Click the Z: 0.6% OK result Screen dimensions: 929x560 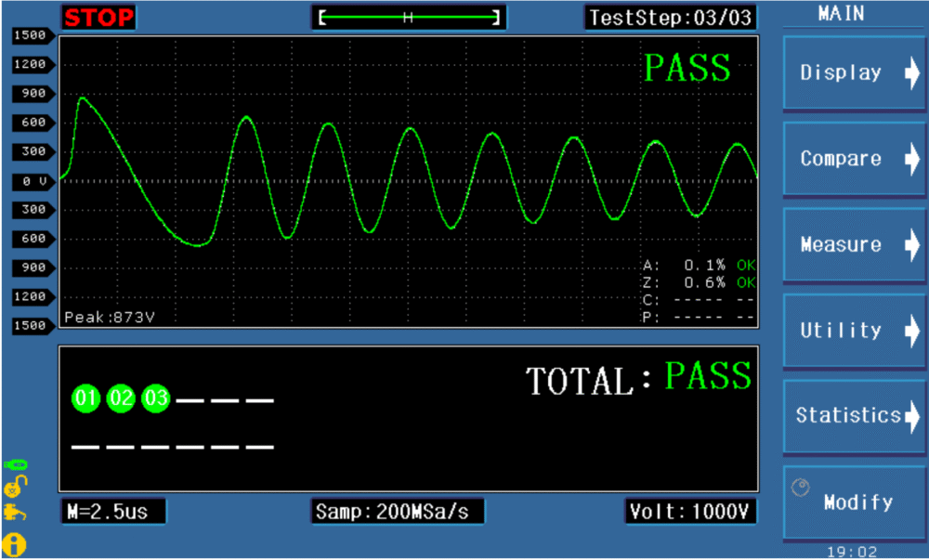tap(700, 283)
